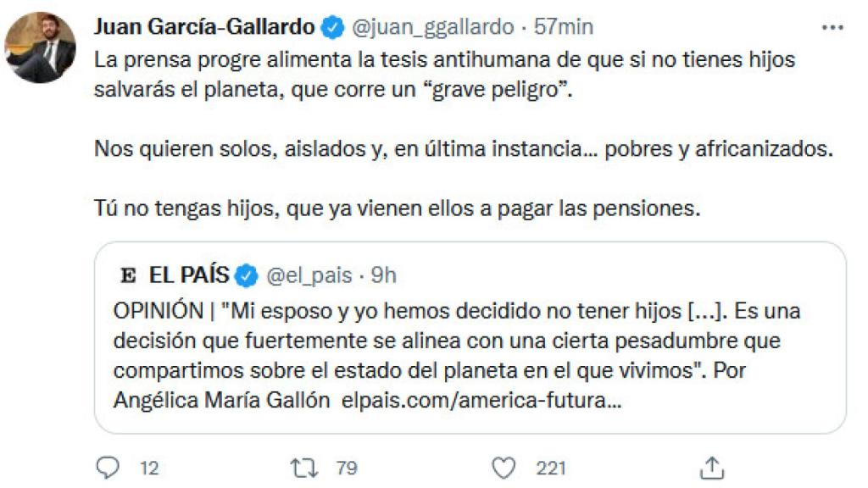The image size is (868, 488).
Task: Click the verified badge next to EL PAÍS
Action: tap(245, 273)
